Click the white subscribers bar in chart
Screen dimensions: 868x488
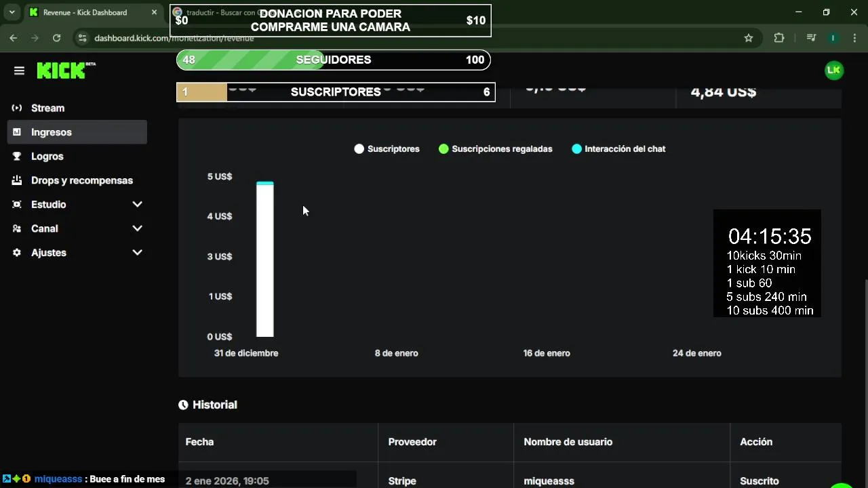[265, 260]
